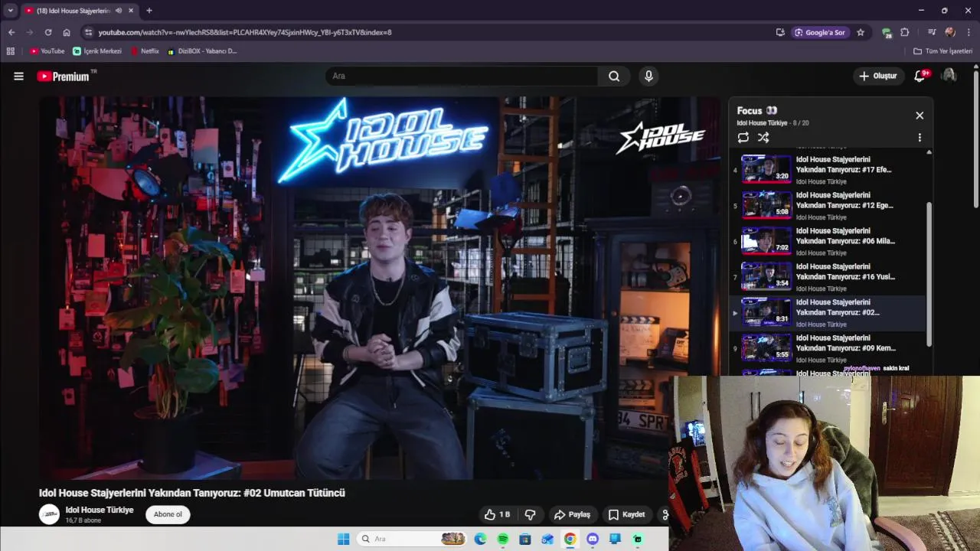This screenshot has width=980, height=551.
Task: Close the Idol House YouTube tab
Action: click(131, 11)
